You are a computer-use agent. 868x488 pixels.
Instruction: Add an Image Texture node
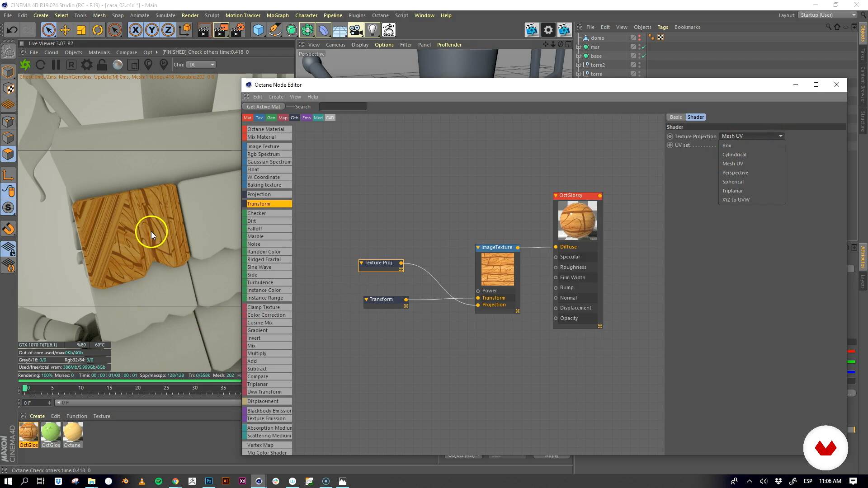coord(267,146)
